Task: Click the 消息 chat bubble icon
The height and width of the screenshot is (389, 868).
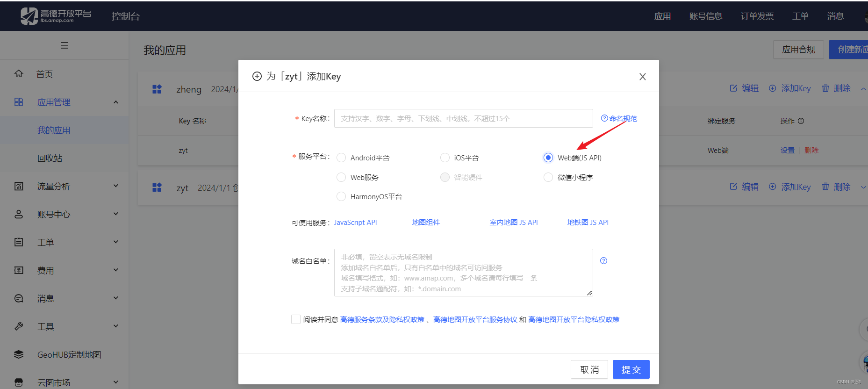Action: (x=19, y=298)
